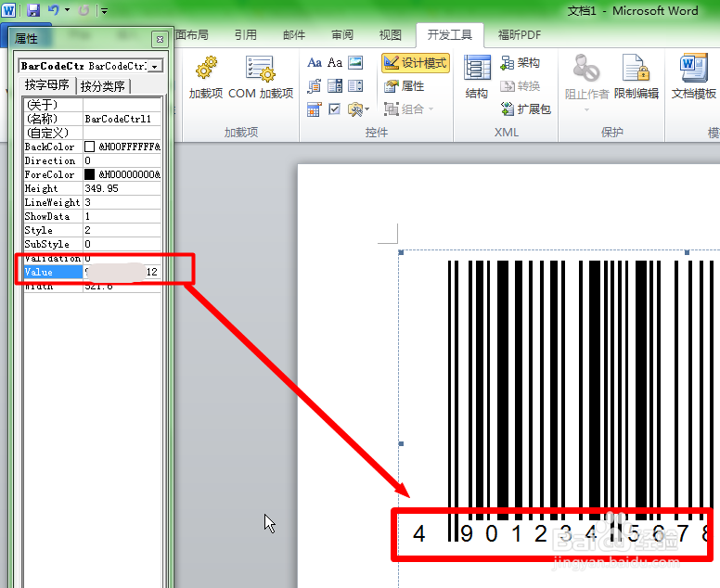Insert rich text content control
The width and height of the screenshot is (720, 588).
[x=315, y=62]
